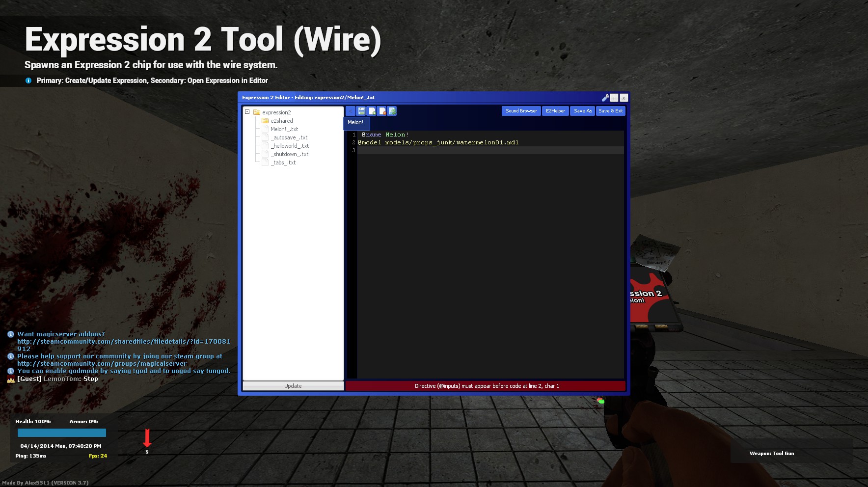Screen dimensions: 868x487
Task: Open Melon!_.txt in the file tree
Action: point(284,129)
